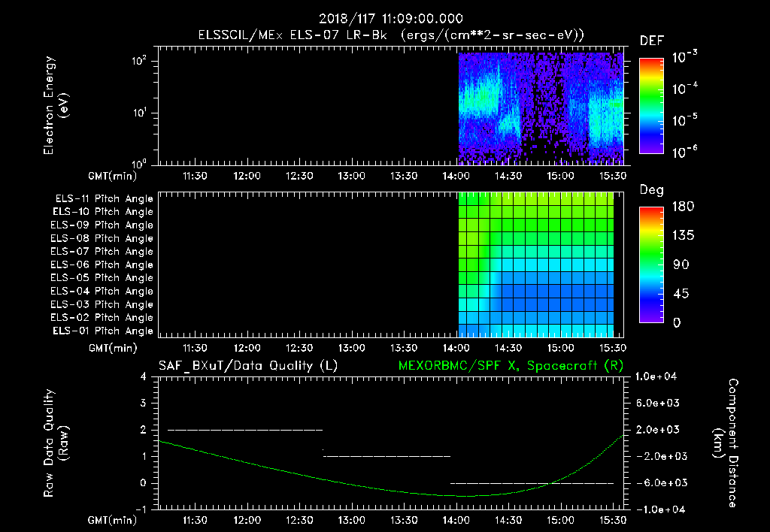Click the data quality level 2 line segment
770x532 pixels.
point(245,430)
